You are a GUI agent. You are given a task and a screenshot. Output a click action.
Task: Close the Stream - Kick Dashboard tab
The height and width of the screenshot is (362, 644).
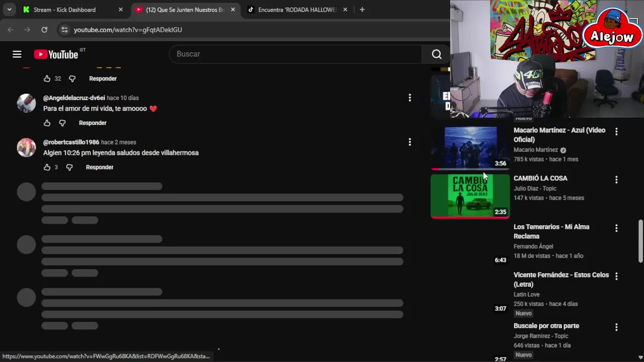pyautogui.click(x=121, y=10)
